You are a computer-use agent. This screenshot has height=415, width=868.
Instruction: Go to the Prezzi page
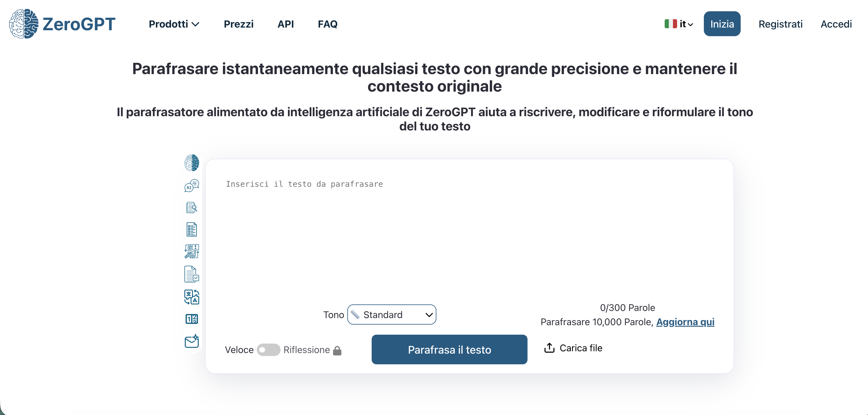pos(238,24)
